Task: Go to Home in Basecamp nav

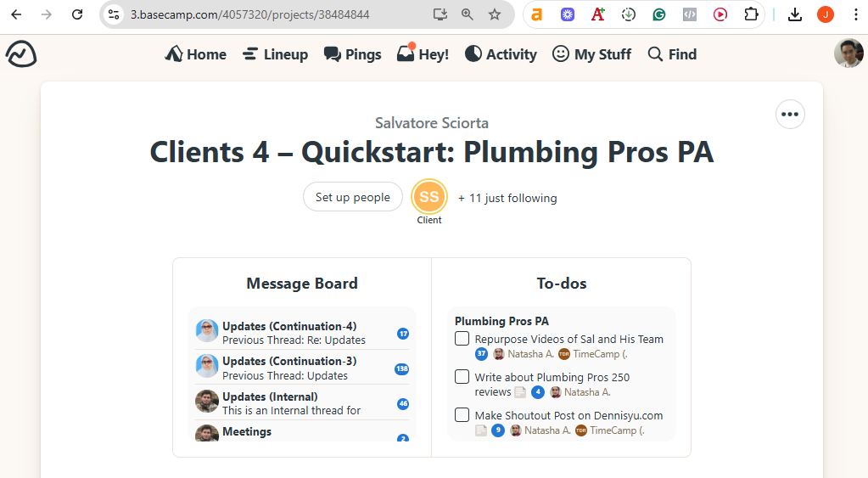Action: point(196,54)
